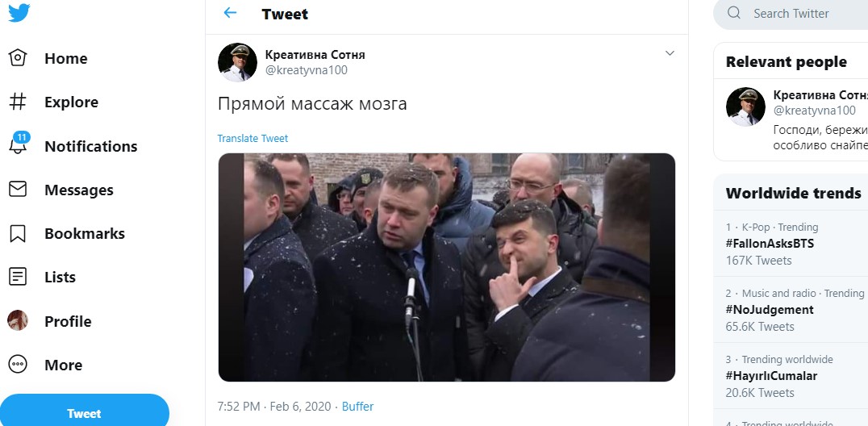Open the tweet's video thumbnail
The image size is (868, 426).
pos(447,268)
